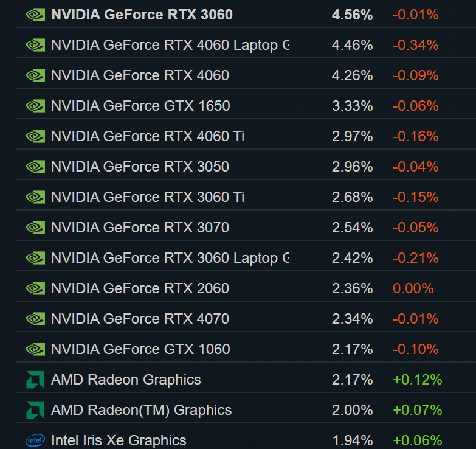
Task: Click the NVIDIA GeForce RTX 3050 name
Action: coord(140,167)
